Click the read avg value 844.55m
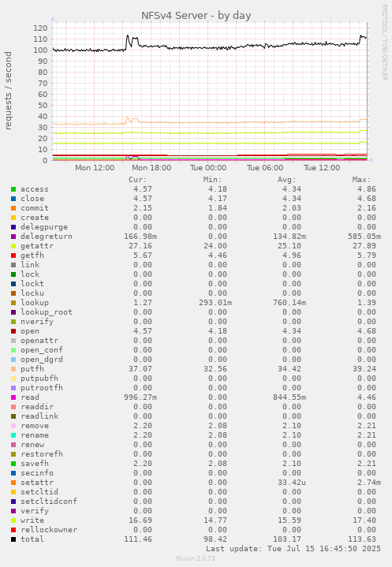The width and height of the screenshot is (392, 567). (289, 397)
